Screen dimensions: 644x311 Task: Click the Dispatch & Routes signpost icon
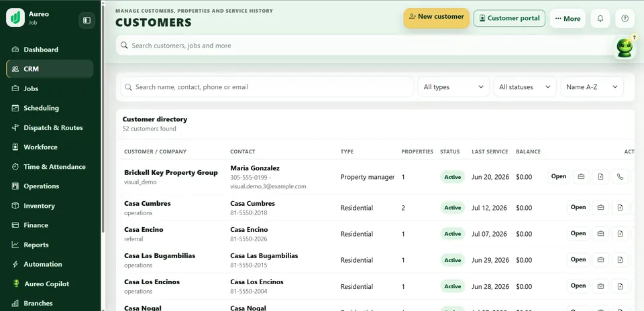pyautogui.click(x=15, y=127)
